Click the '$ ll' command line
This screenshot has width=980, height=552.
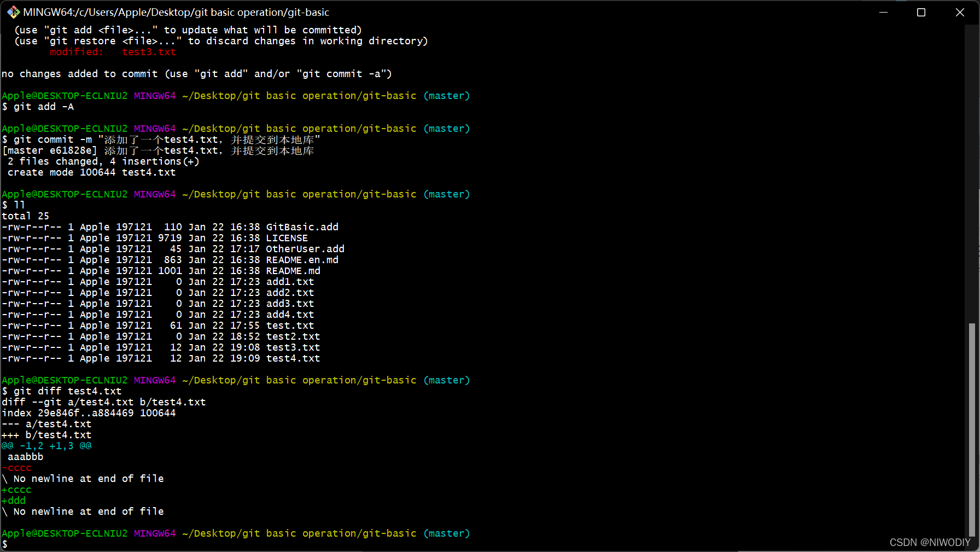(x=14, y=205)
